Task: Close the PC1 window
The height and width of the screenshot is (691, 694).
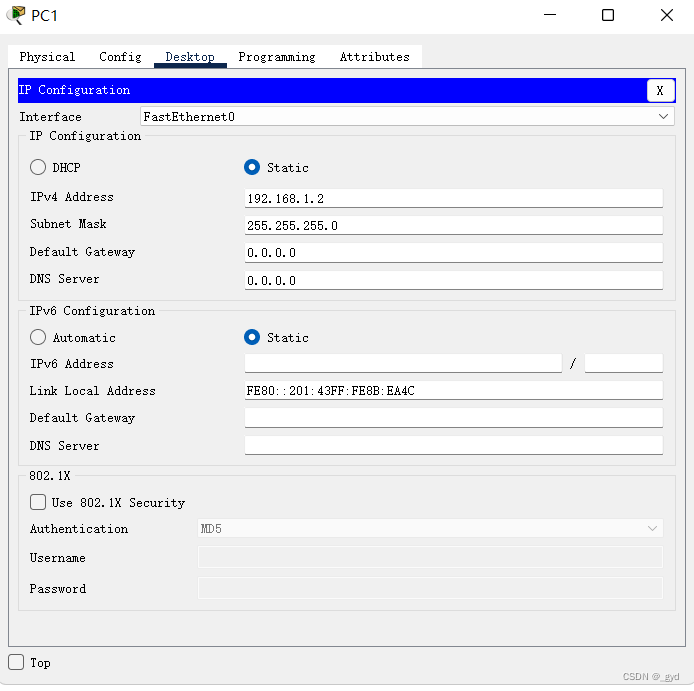Action: 667,15
